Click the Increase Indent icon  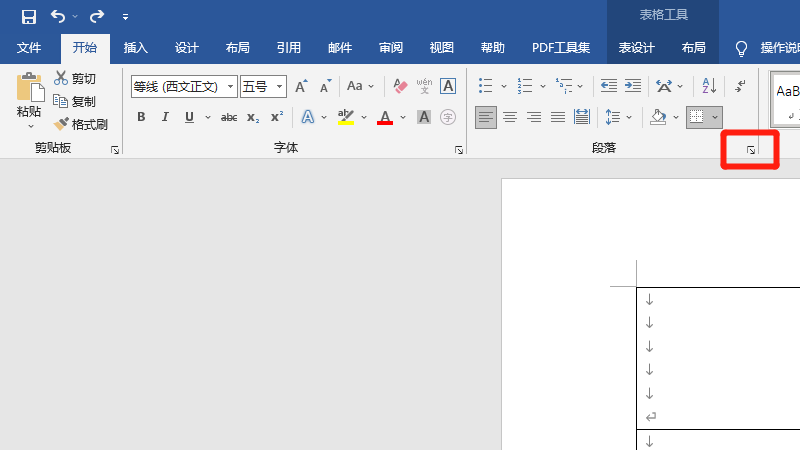click(x=632, y=86)
